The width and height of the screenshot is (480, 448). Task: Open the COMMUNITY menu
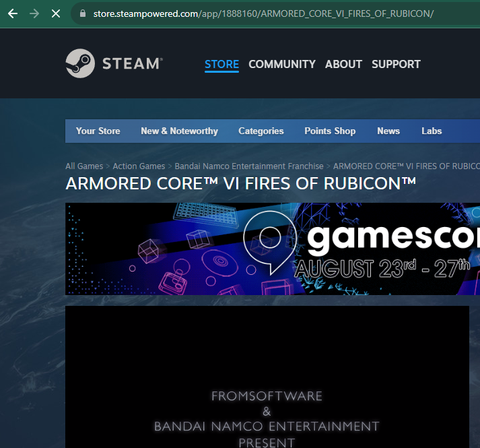click(x=282, y=65)
